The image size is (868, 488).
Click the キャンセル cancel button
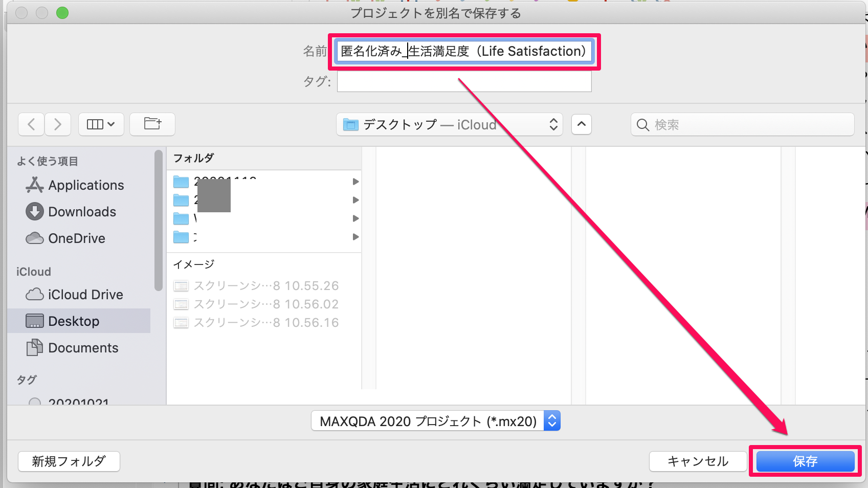[698, 461]
